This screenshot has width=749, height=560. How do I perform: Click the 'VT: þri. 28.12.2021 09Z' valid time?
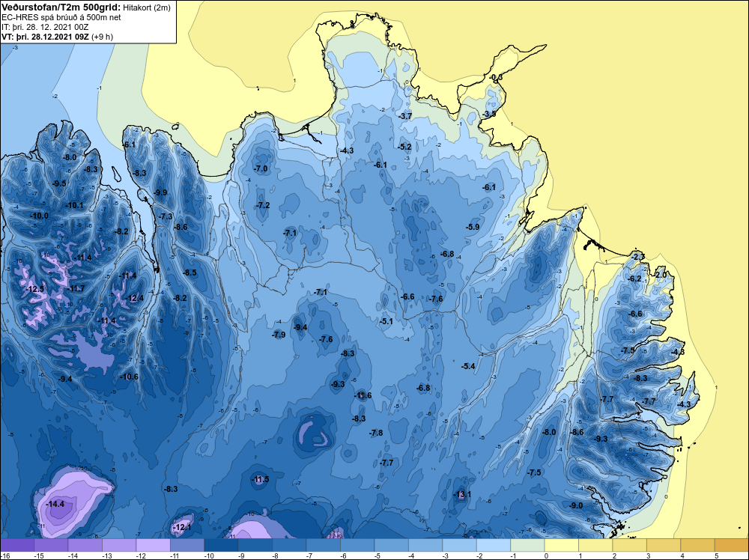tap(45, 37)
